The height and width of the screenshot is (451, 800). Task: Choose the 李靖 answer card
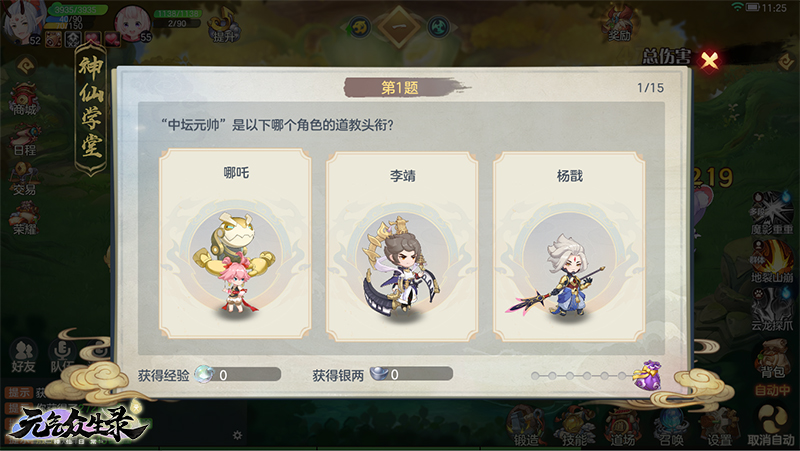pyautogui.click(x=402, y=246)
